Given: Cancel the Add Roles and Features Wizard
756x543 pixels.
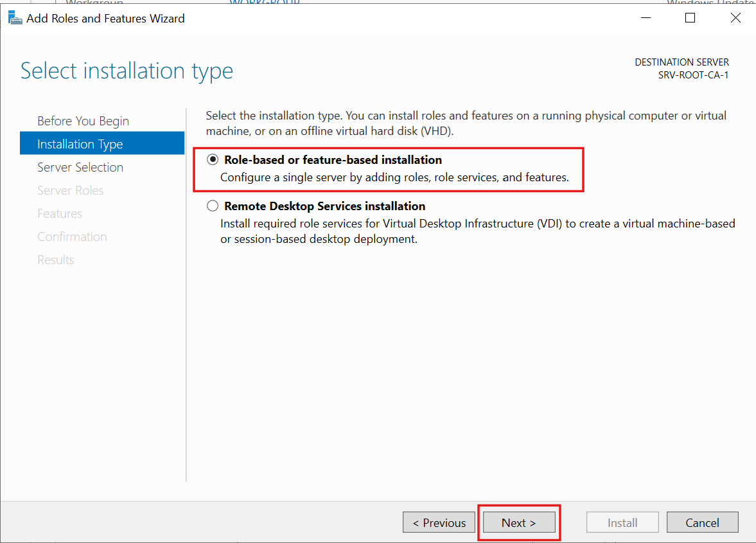Looking at the screenshot, I should pyautogui.click(x=702, y=522).
